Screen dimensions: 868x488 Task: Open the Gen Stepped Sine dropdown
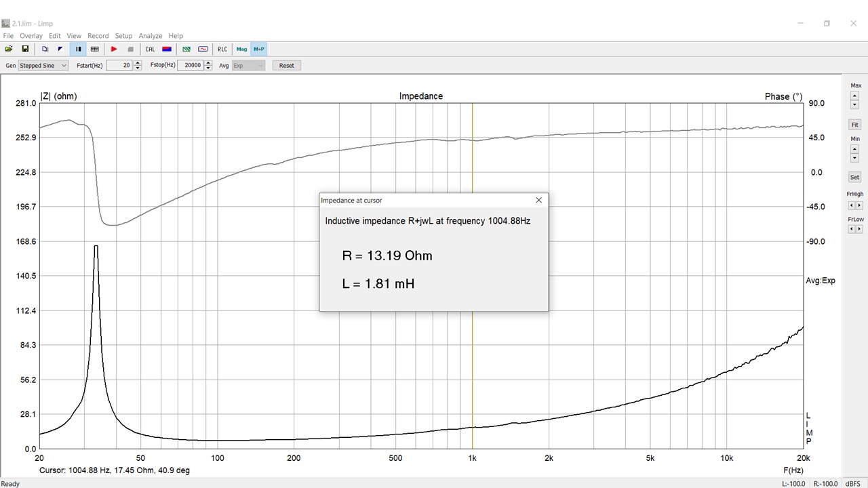pos(43,66)
